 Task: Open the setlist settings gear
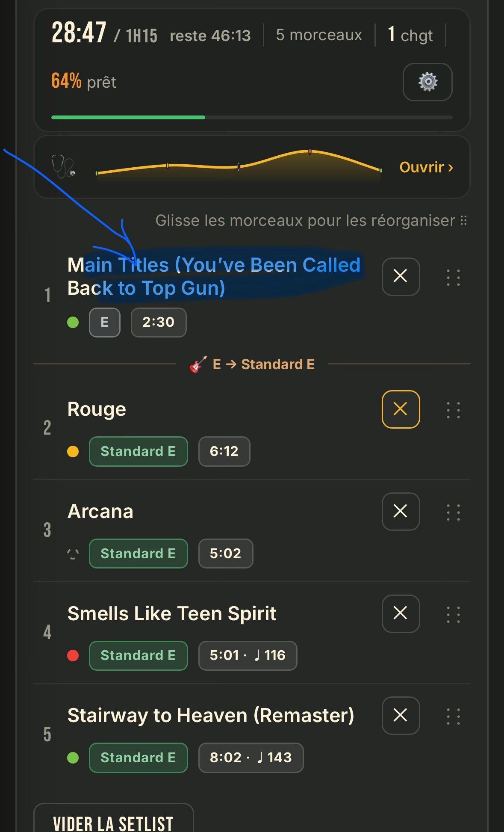[427, 82]
